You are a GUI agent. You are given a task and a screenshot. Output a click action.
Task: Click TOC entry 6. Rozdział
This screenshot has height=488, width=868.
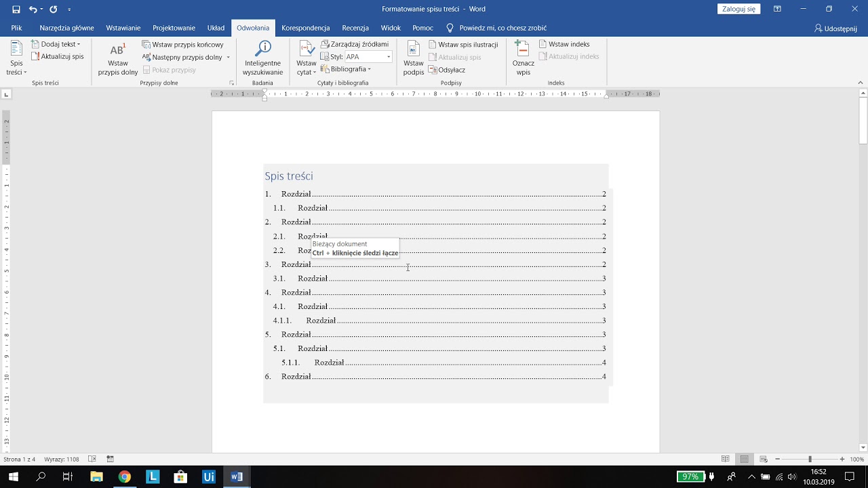[435, 376]
